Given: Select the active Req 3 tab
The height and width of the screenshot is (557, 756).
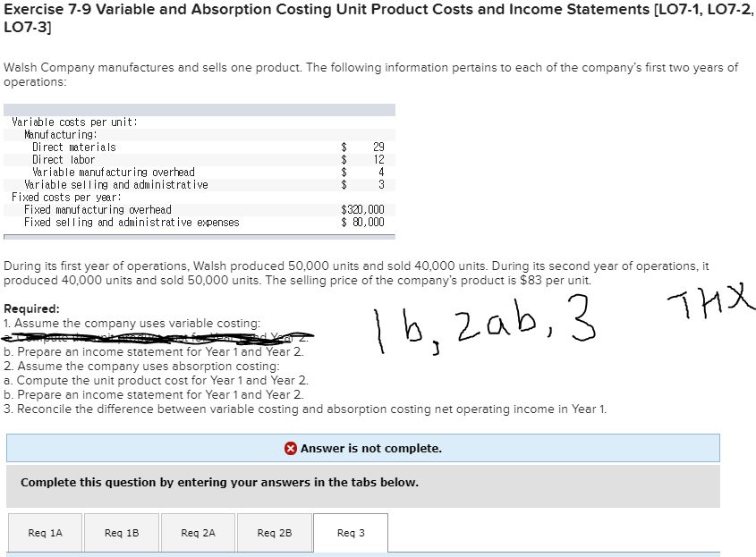Looking at the screenshot, I should [350, 532].
